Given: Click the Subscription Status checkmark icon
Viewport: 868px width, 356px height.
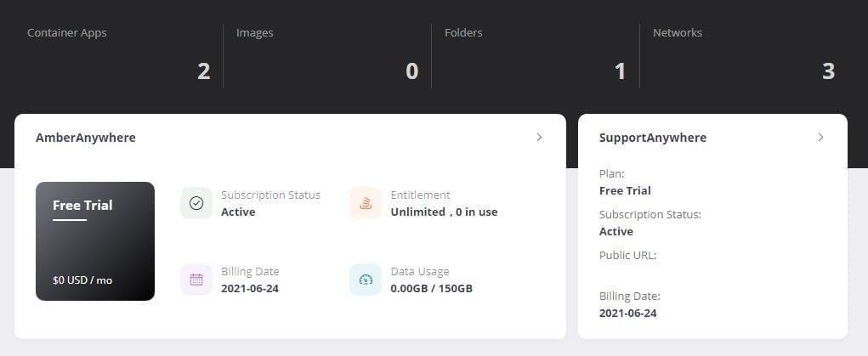Looking at the screenshot, I should point(196,203).
